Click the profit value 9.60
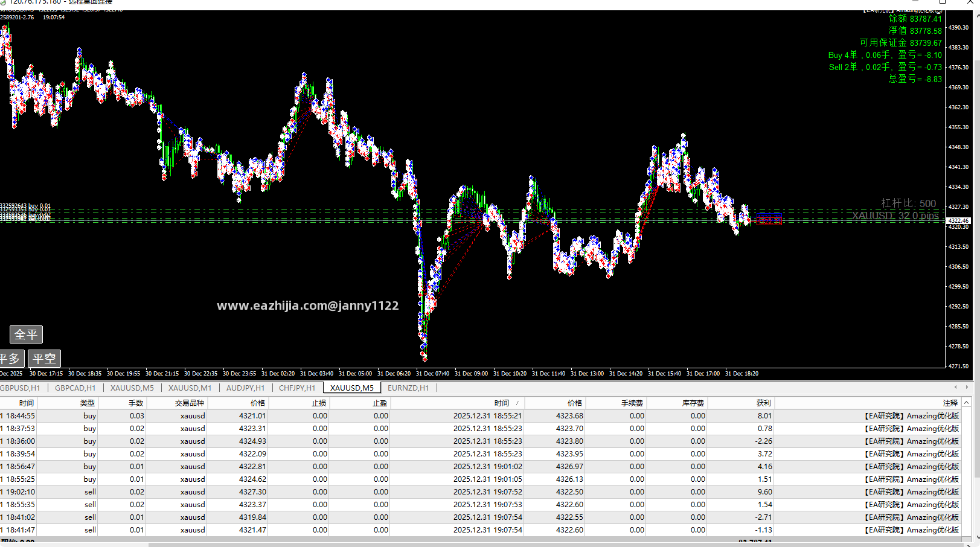The image size is (980, 547). pyautogui.click(x=765, y=491)
